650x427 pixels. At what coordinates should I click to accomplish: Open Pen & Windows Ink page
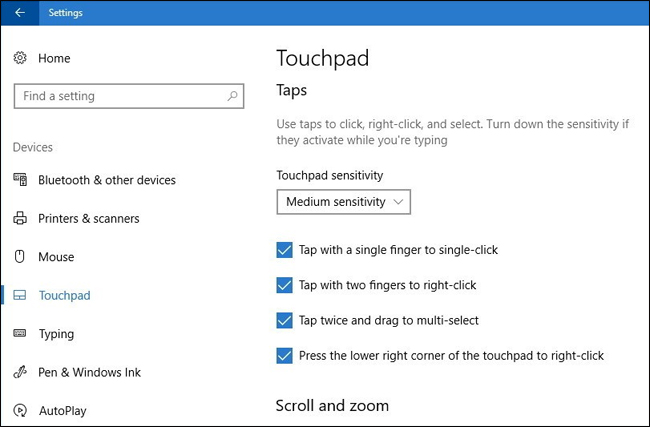pyautogui.click(x=90, y=372)
